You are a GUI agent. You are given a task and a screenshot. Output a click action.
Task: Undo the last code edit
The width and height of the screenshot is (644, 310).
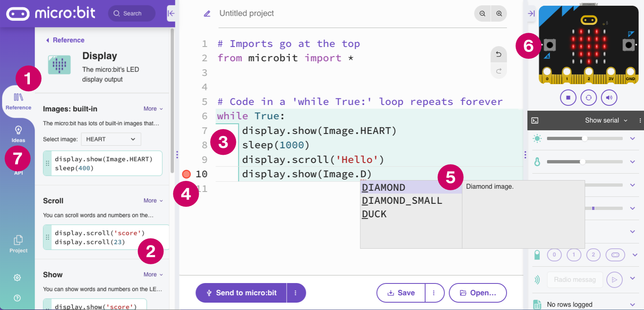[x=498, y=54]
